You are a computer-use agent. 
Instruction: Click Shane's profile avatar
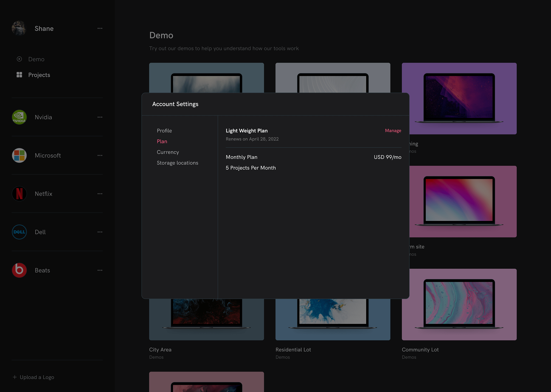coord(19,28)
